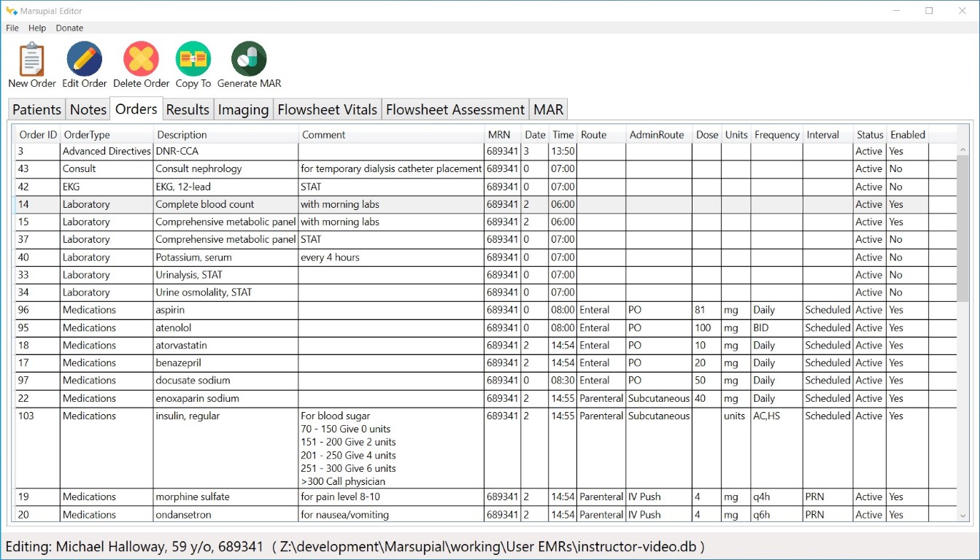Select the morphine sulfate medication row
Screen dimensions: 980x560
(x=486, y=497)
